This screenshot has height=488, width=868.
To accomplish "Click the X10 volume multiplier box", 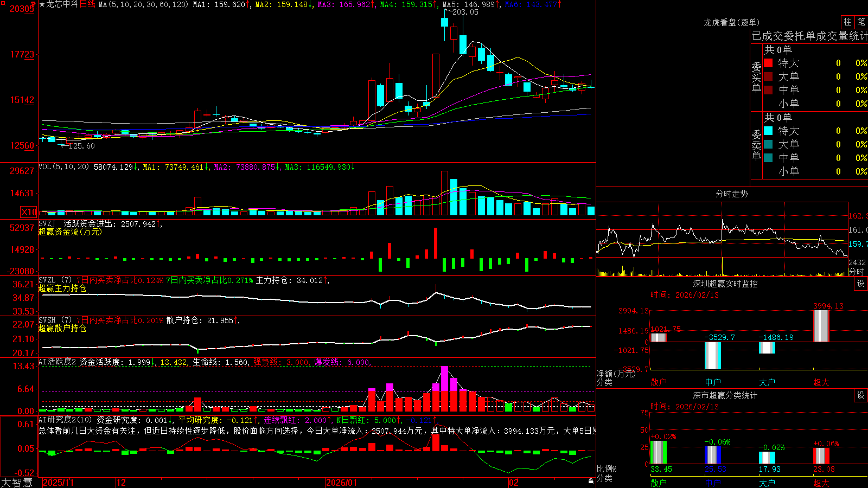I will point(29,212).
